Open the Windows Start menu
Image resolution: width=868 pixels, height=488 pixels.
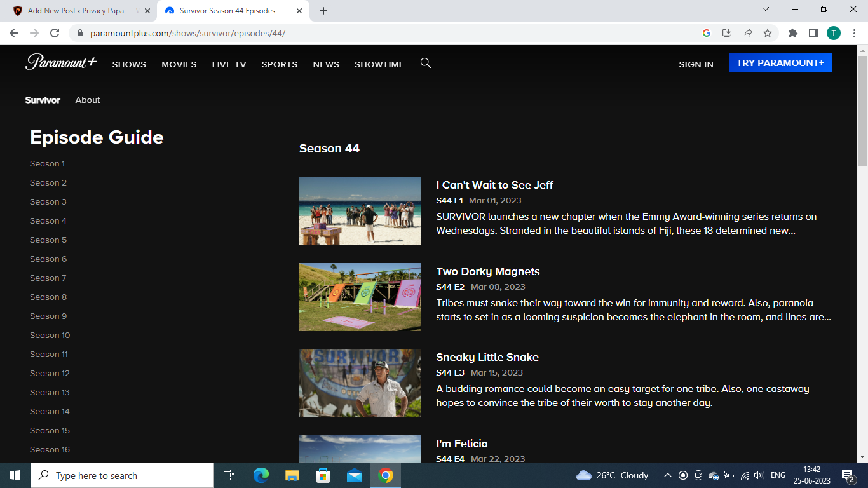(x=15, y=475)
